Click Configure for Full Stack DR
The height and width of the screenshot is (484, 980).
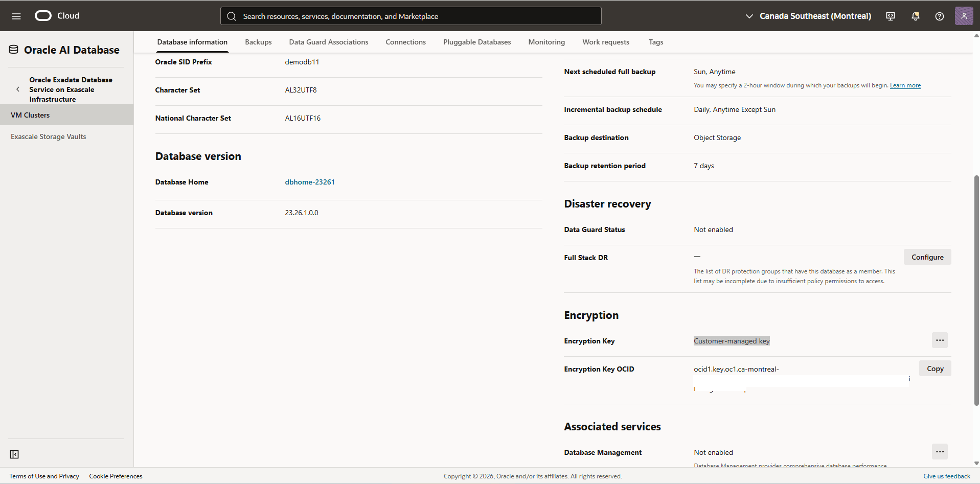point(927,257)
